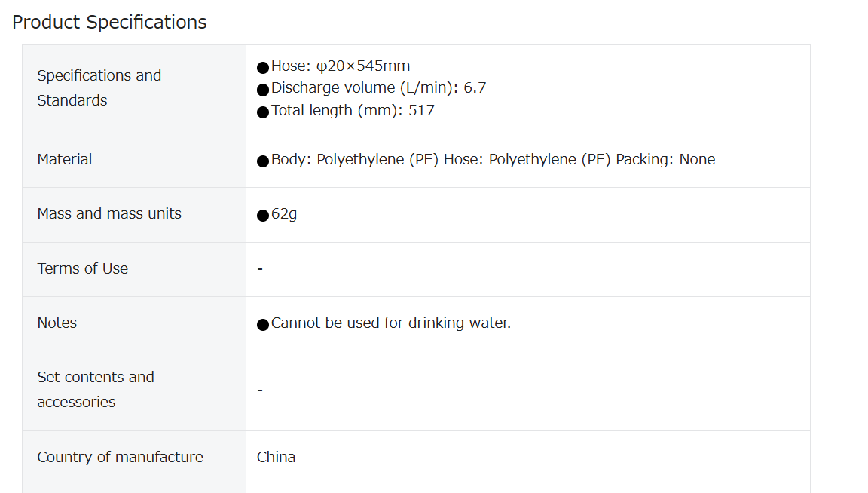
Task: Select the Specifications and Standards row label
Action: [x=99, y=88]
